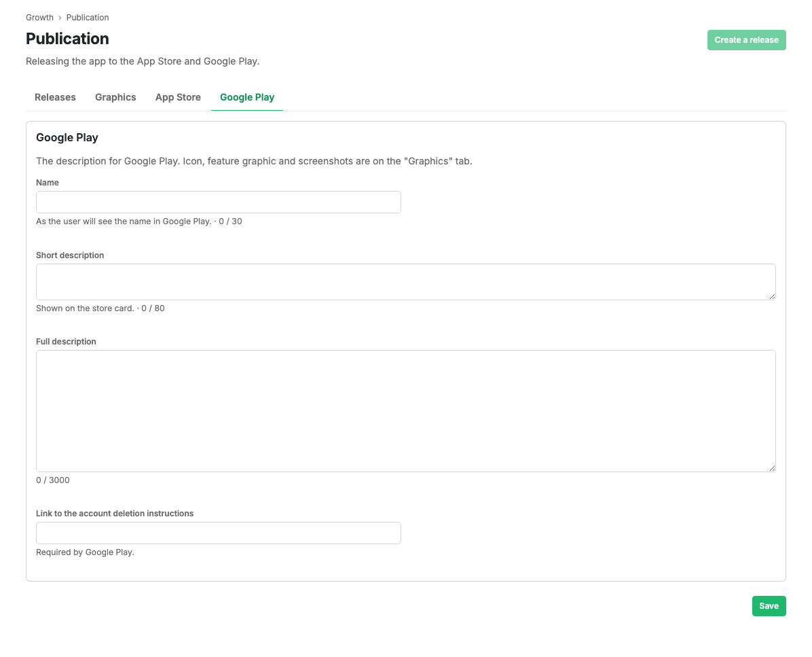Click 'Releasing the app to the App Store' subtitle

pyautogui.click(x=143, y=61)
